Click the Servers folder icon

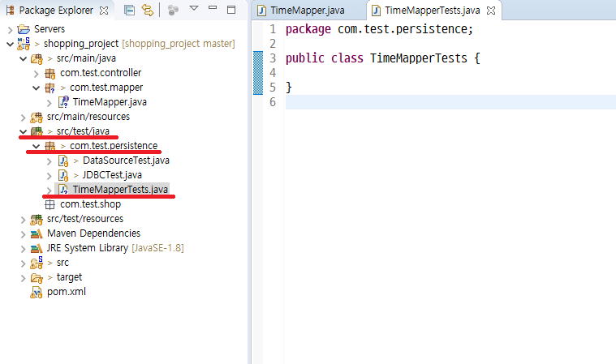(24, 29)
